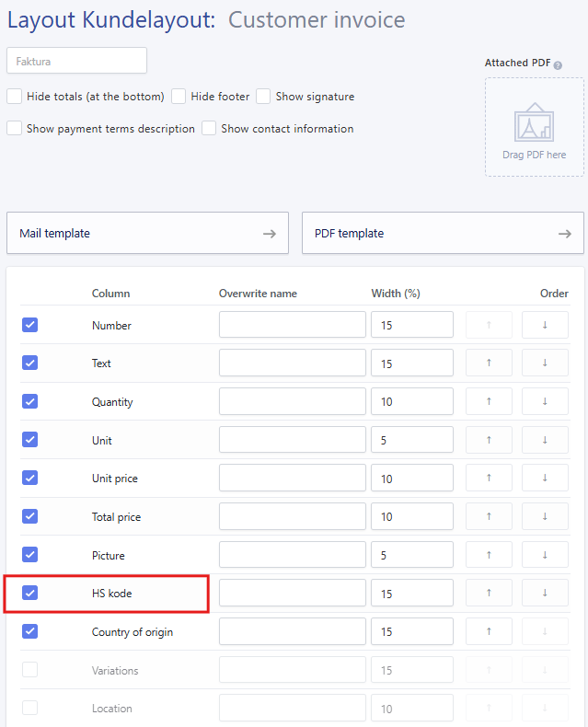Viewport: 588px width, 727px height.
Task: Uncheck the HS kode column checkbox
Action: (x=30, y=594)
